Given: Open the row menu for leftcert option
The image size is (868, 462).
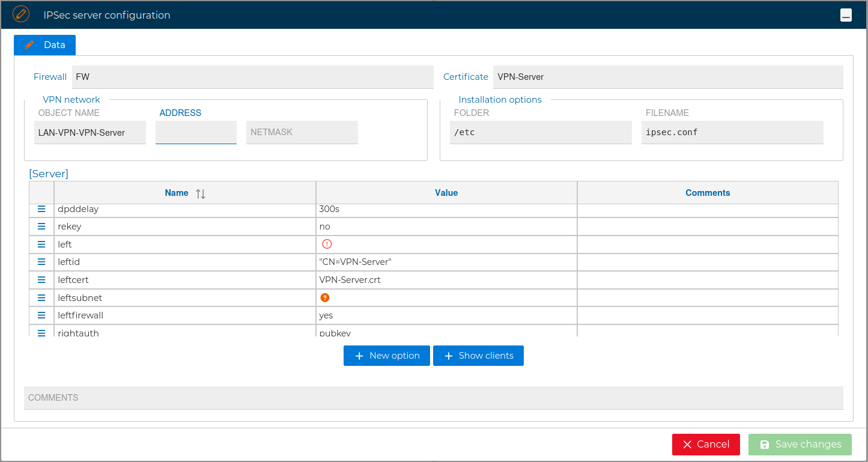Looking at the screenshot, I should pos(41,279).
